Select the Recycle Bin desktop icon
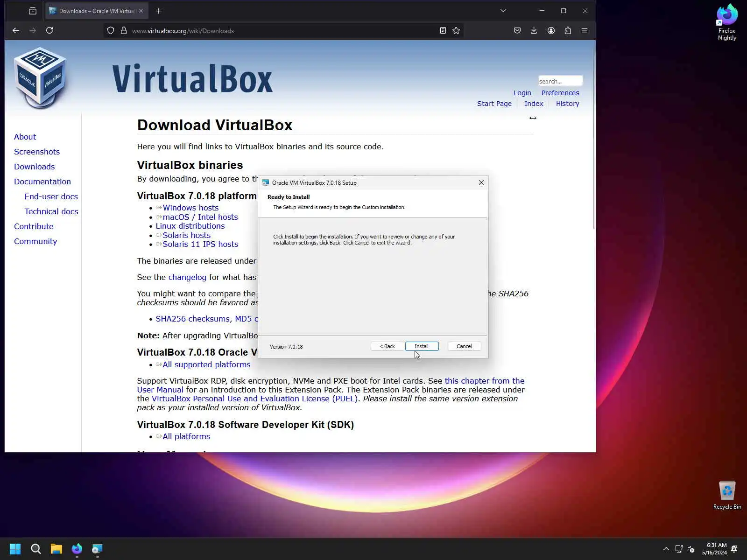Viewport: 747px width, 560px height. point(727,495)
